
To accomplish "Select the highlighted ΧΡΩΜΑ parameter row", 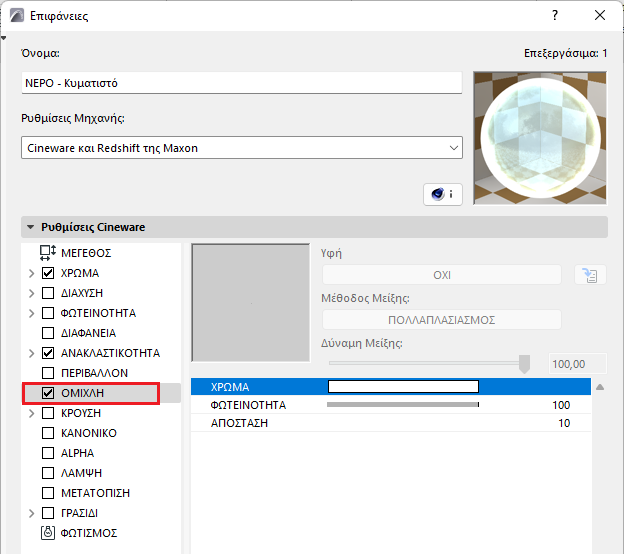I will 391,387.
